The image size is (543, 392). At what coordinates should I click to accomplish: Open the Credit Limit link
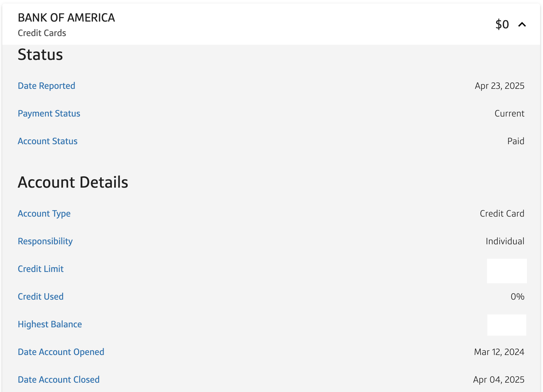pos(41,269)
